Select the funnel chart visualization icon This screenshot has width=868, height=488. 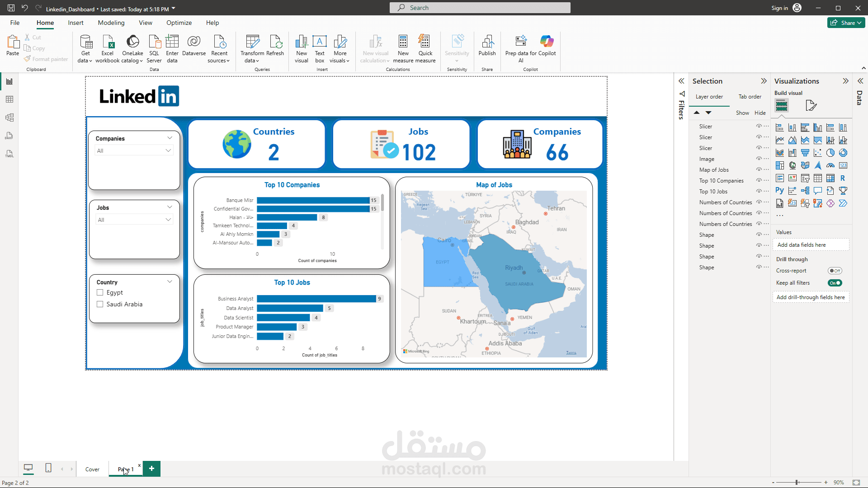(x=805, y=153)
